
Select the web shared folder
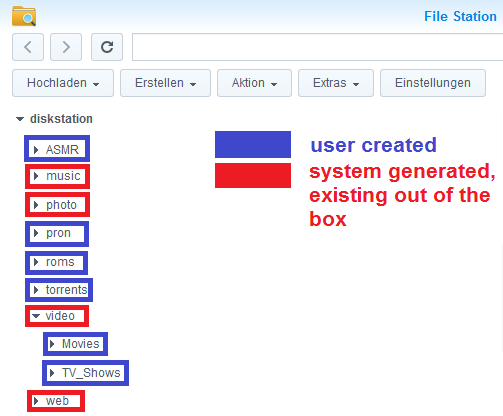[x=57, y=401]
